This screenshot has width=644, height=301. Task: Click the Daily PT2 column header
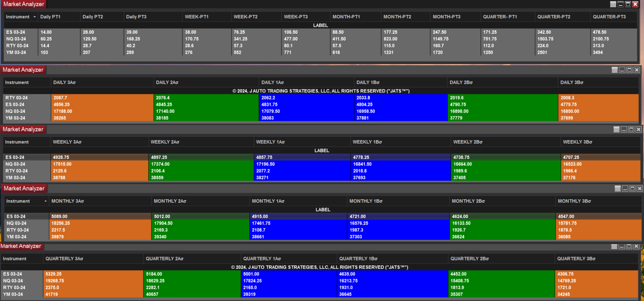pos(102,17)
